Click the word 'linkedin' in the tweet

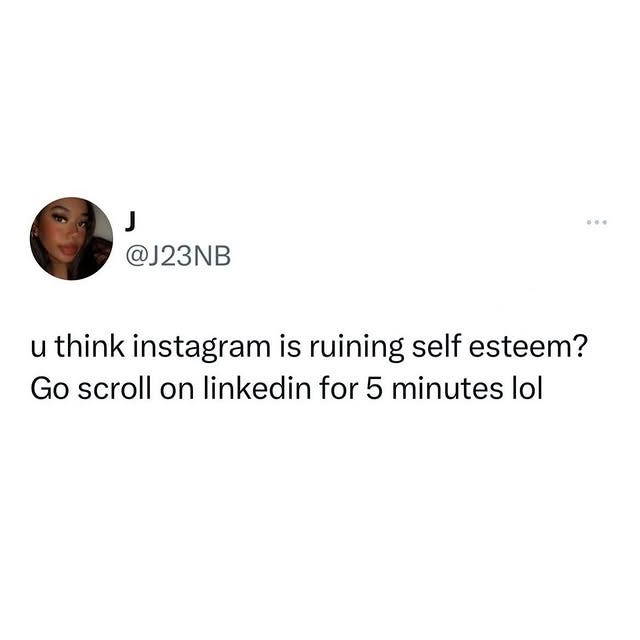(x=257, y=389)
